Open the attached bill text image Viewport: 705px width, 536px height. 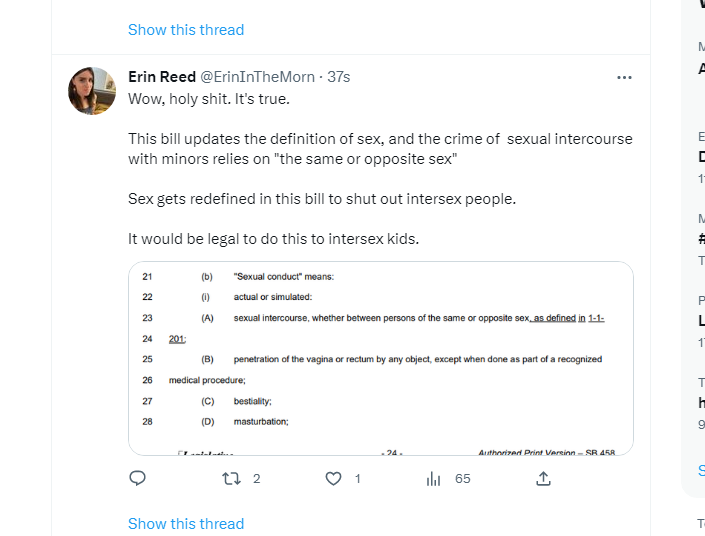(x=381, y=358)
